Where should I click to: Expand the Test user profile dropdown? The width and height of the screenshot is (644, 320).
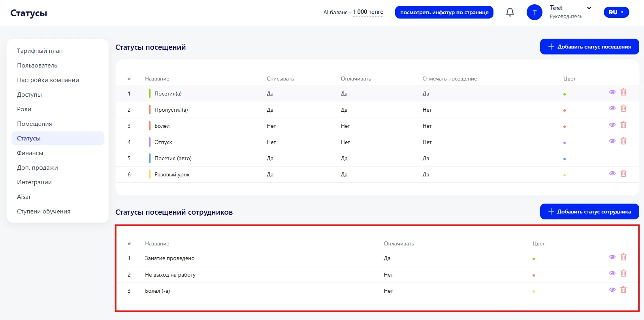pyautogui.click(x=589, y=8)
